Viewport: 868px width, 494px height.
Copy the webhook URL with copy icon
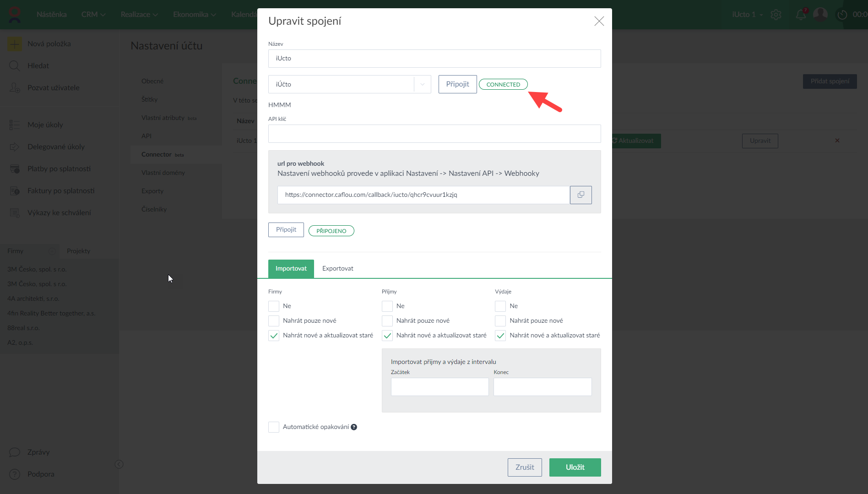[580, 195]
